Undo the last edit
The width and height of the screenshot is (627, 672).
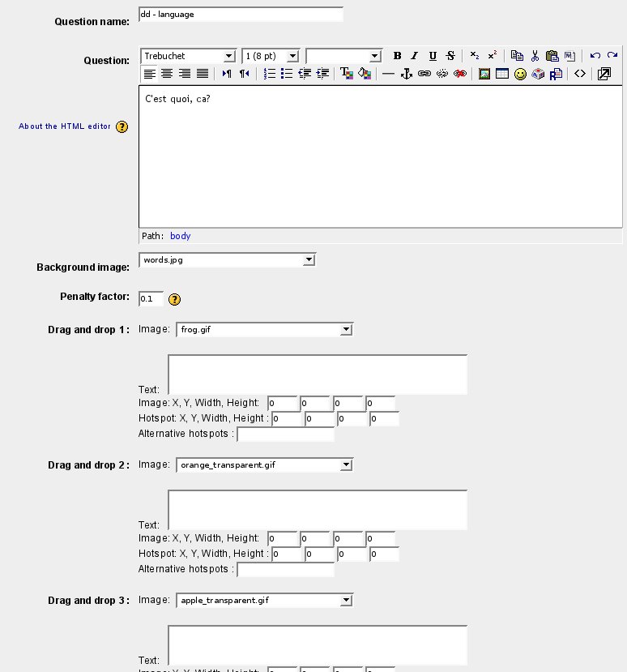(595, 56)
